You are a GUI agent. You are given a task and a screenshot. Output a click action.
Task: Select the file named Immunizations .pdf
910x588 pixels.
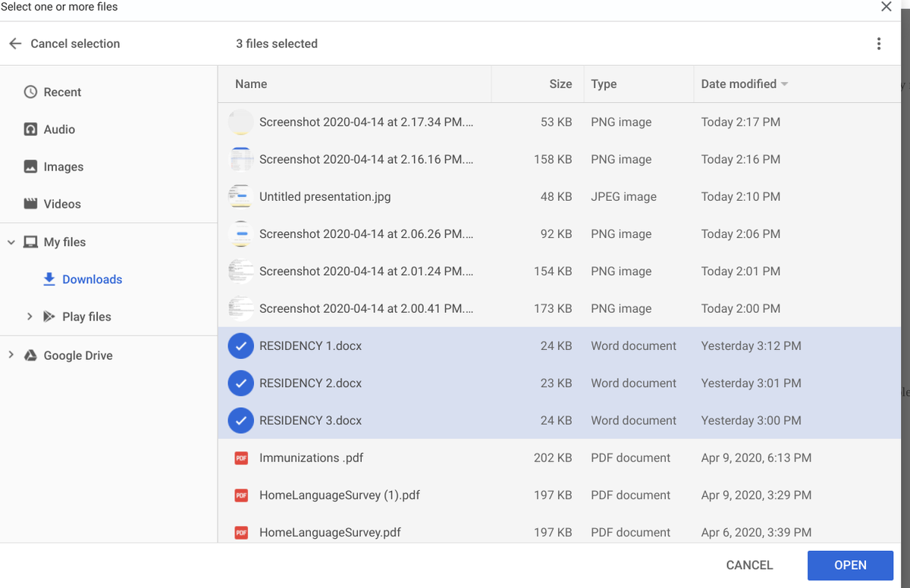[311, 458]
